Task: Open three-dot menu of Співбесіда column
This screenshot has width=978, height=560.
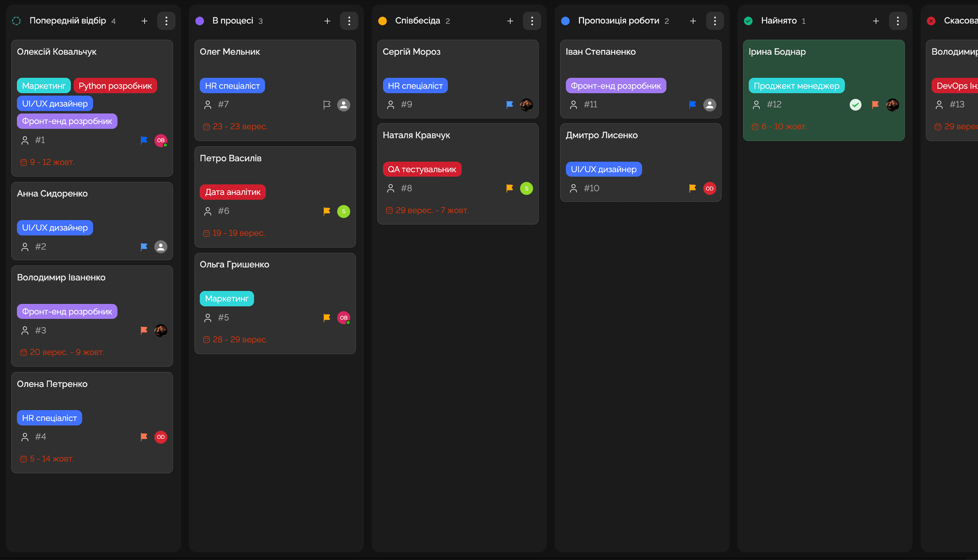Action: coord(532,21)
